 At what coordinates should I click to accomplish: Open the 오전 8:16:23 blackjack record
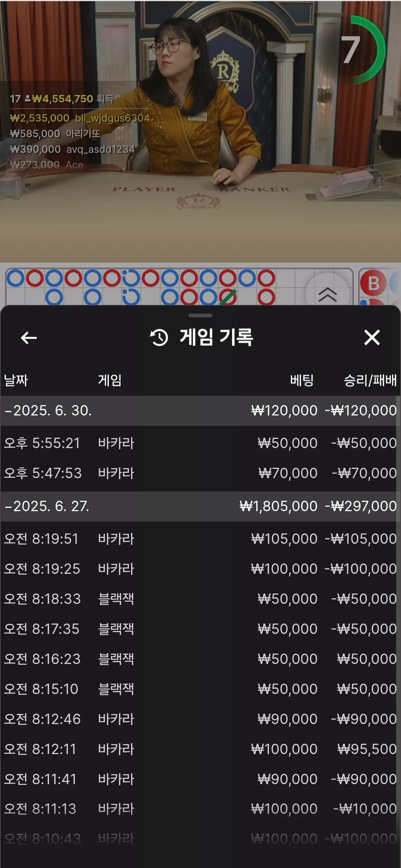[200, 659]
